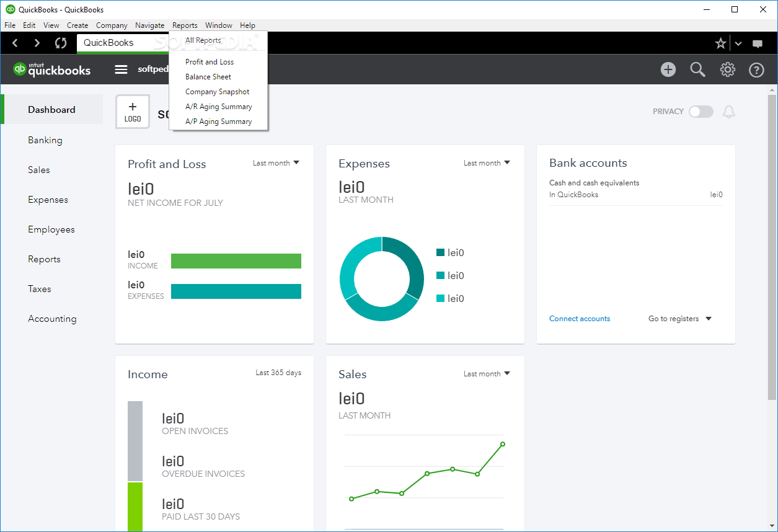Open the Navigate menu
The height and width of the screenshot is (532, 778).
click(x=150, y=25)
